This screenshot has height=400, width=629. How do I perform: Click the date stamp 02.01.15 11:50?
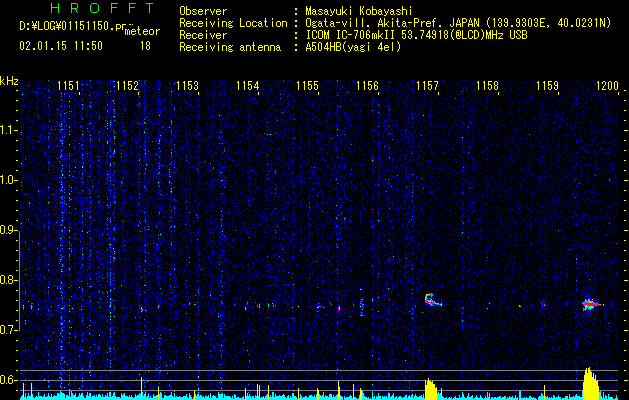(61, 46)
